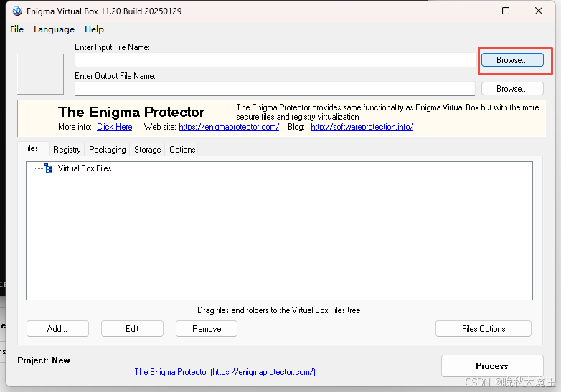
Task: Switch to the Storage tab
Action: coord(147,150)
